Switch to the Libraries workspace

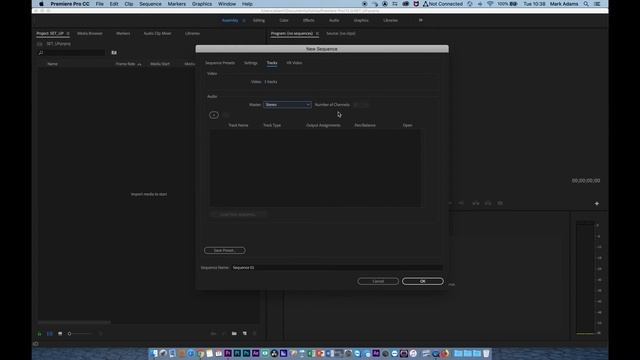point(390,20)
